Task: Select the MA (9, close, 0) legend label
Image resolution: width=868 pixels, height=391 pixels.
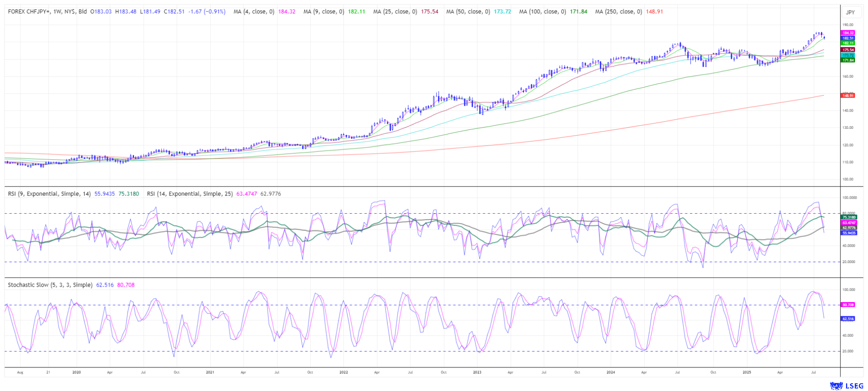Action: (323, 12)
